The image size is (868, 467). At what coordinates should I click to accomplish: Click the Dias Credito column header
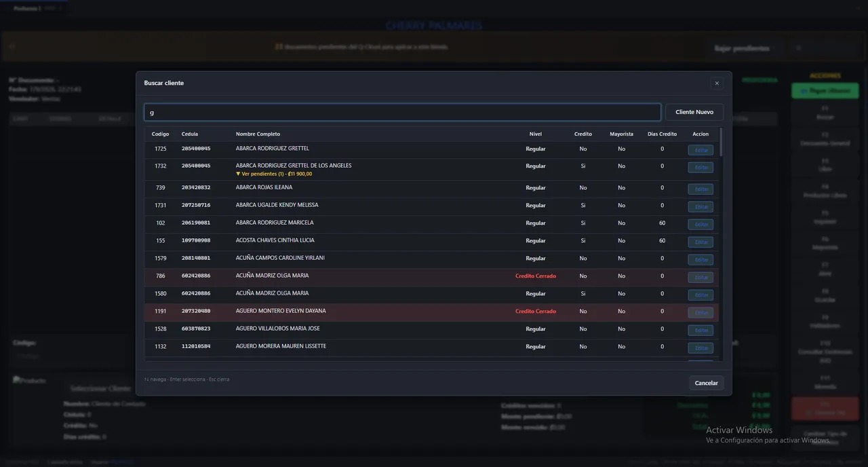click(x=663, y=134)
